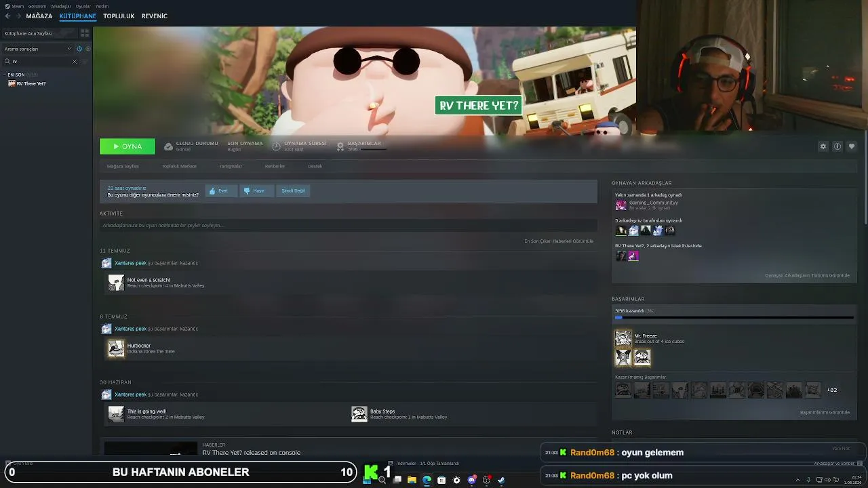Add RV There Yet? to favorites
Screen dimensions: 868x488
[852, 146]
